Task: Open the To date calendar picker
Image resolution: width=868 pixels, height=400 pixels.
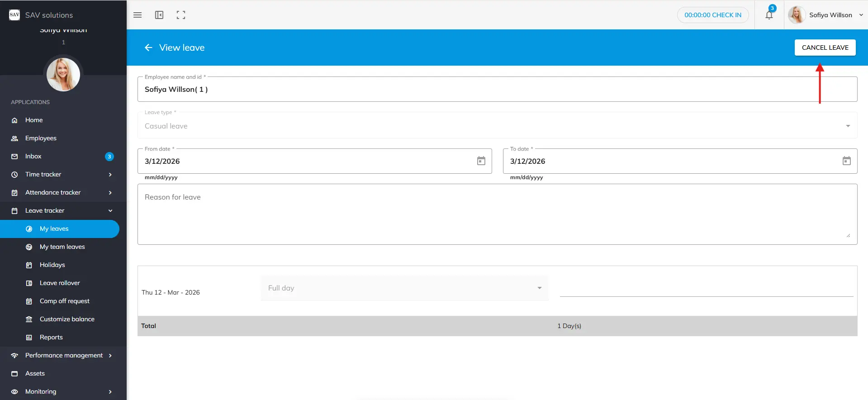Action: (x=846, y=161)
